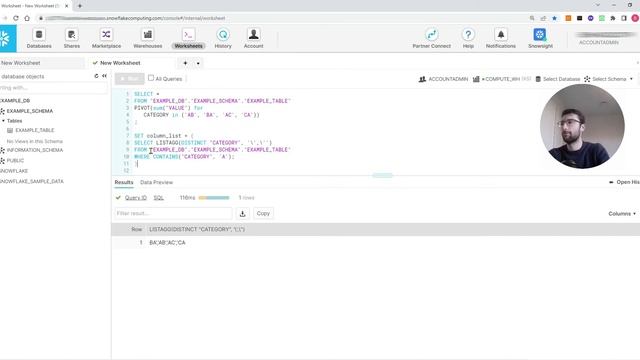
Task: Open the Columns dropdown
Action: (x=622, y=213)
